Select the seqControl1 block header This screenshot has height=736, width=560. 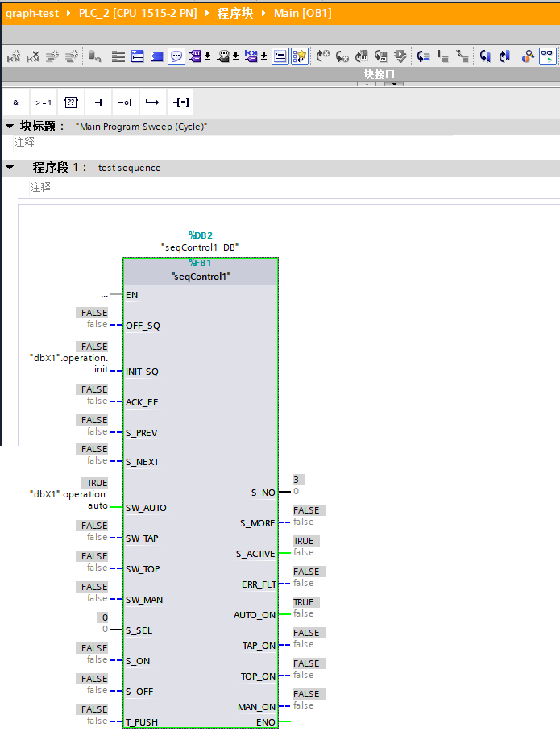tap(201, 272)
